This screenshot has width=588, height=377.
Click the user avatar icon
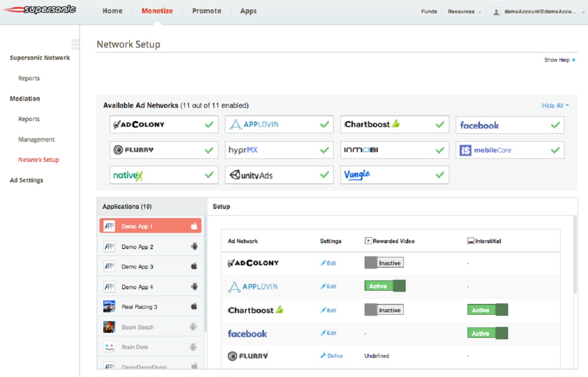[496, 11]
